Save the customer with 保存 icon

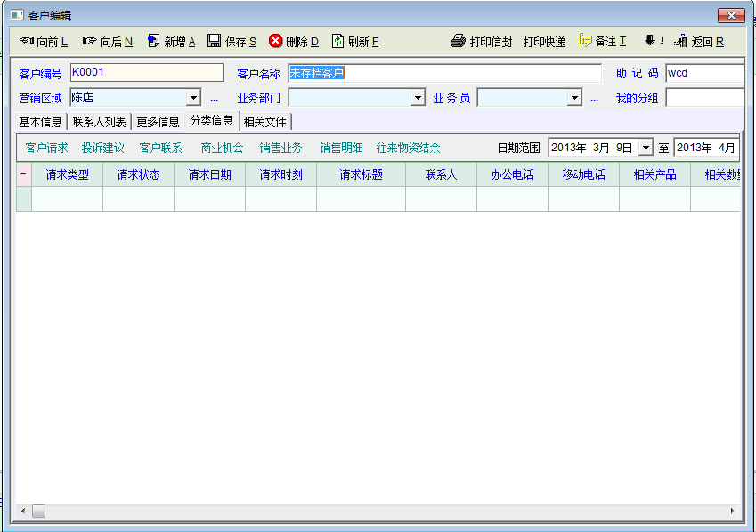click(215, 41)
